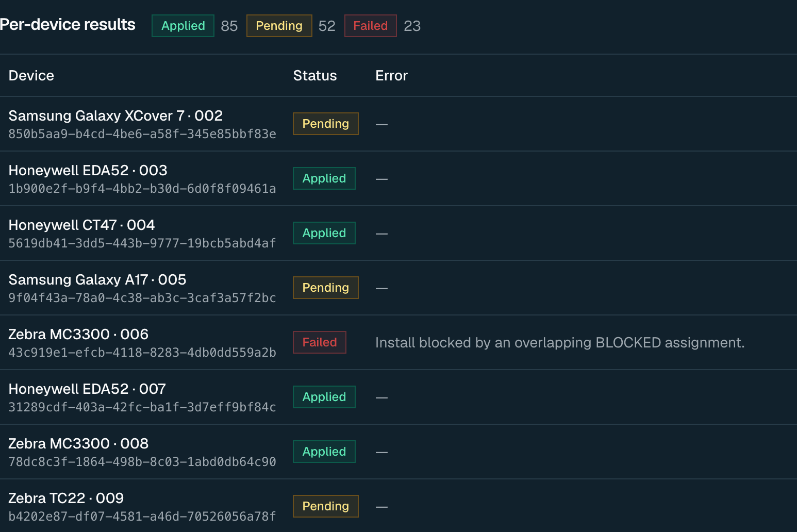Click error dash for Zebra TC22 · 009
Screen dimensions: 797x532
click(x=381, y=507)
